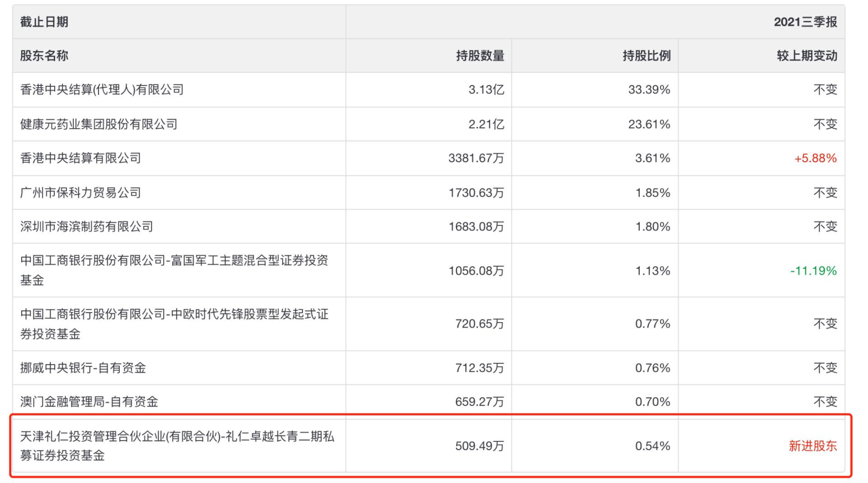Click the 截止日期 header cell
868x483 pixels.
tap(44, 22)
